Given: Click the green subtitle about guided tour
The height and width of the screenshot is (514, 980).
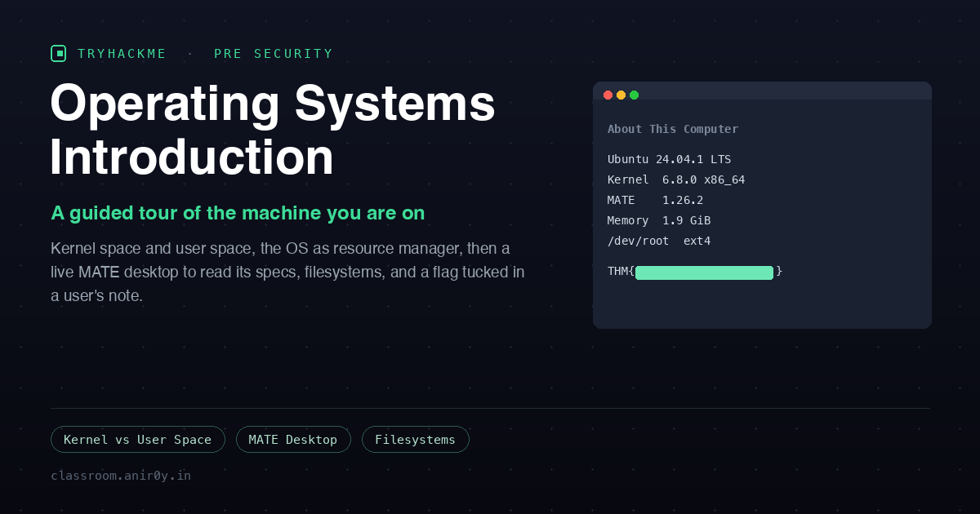Looking at the screenshot, I should tap(238, 213).
